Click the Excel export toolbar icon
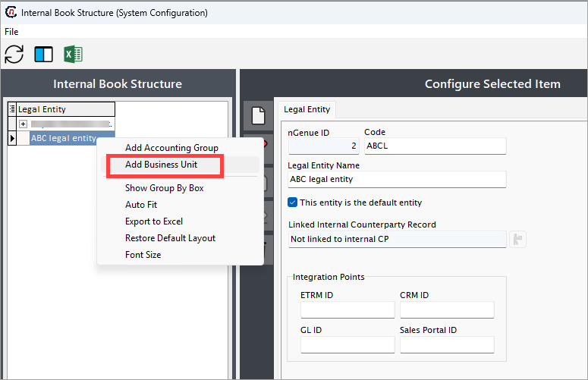 [x=73, y=55]
